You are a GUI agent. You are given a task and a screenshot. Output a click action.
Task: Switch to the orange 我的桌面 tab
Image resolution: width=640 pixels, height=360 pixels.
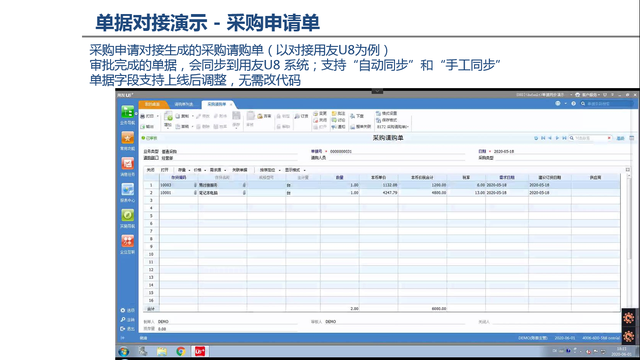[152, 104]
